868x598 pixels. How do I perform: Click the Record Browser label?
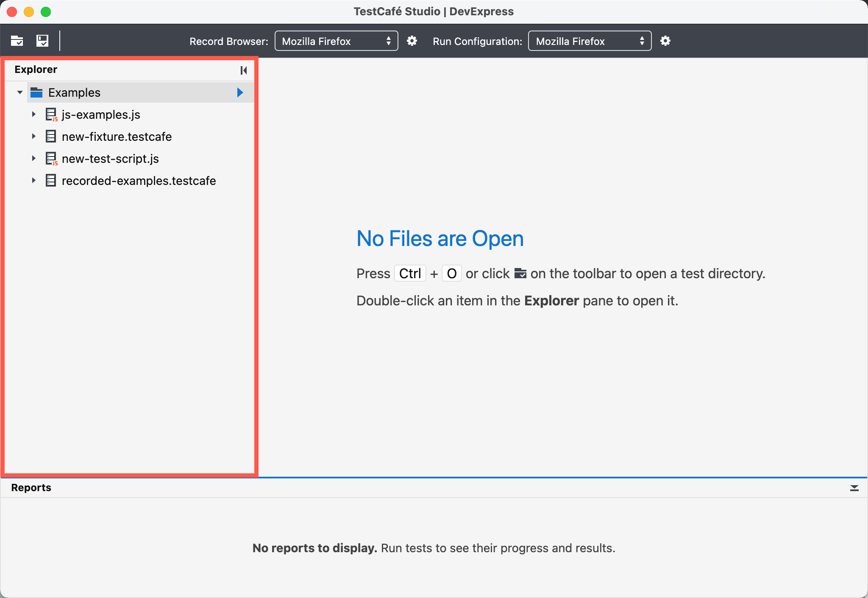[229, 41]
